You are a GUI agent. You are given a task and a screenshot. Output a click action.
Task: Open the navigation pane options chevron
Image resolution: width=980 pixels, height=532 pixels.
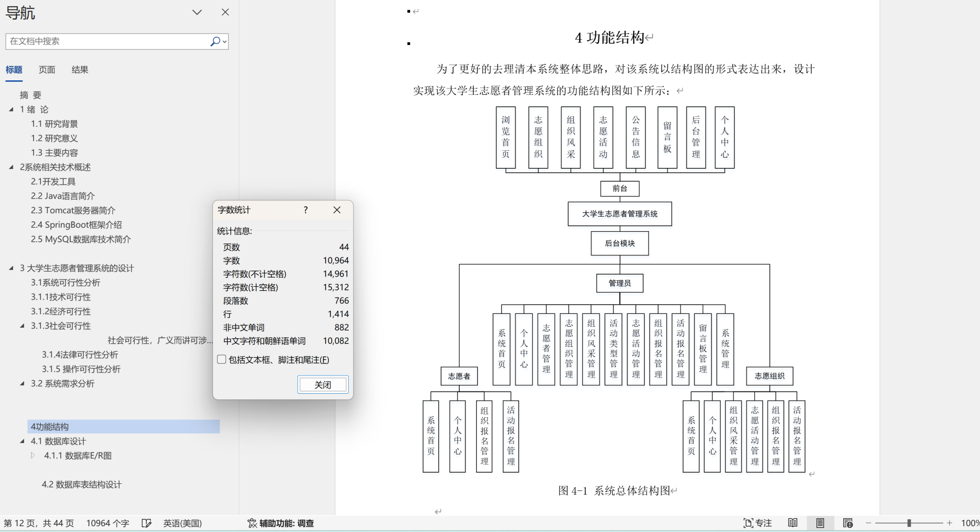click(197, 12)
